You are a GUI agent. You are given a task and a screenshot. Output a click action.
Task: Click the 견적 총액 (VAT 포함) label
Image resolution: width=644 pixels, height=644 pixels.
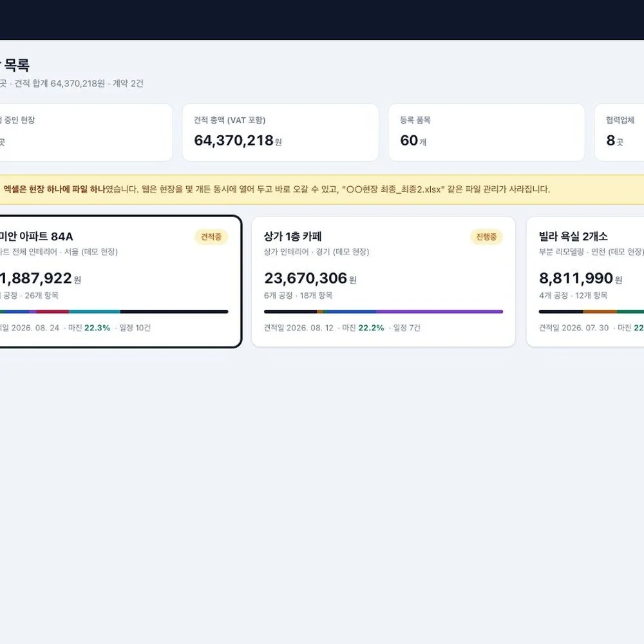point(230,120)
